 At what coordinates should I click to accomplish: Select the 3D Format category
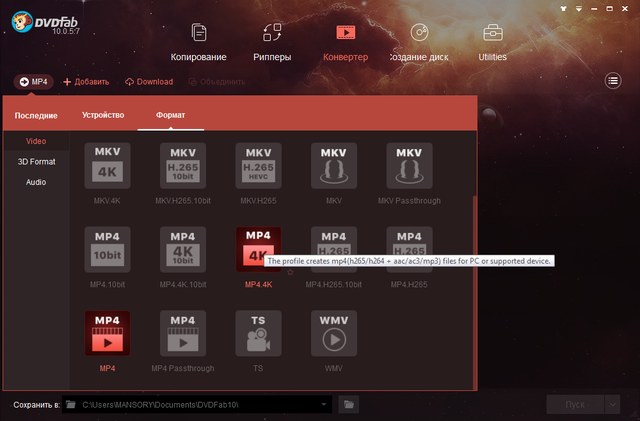[36, 162]
